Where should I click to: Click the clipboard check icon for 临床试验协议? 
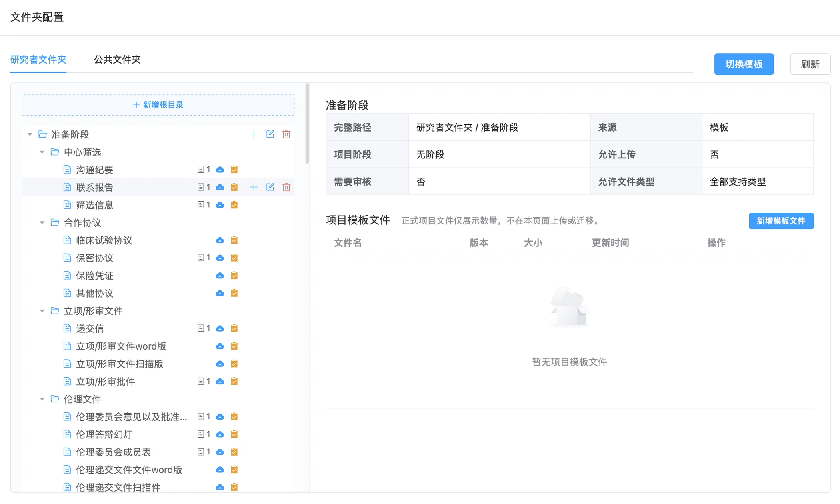click(234, 240)
